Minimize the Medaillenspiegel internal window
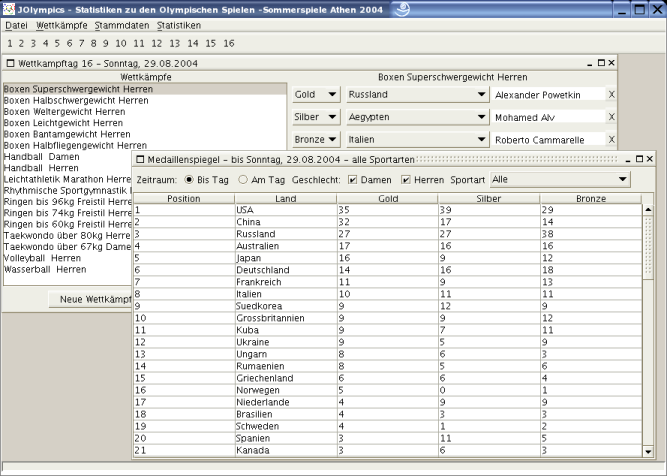The width and height of the screenshot is (667, 476). click(x=628, y=160)
